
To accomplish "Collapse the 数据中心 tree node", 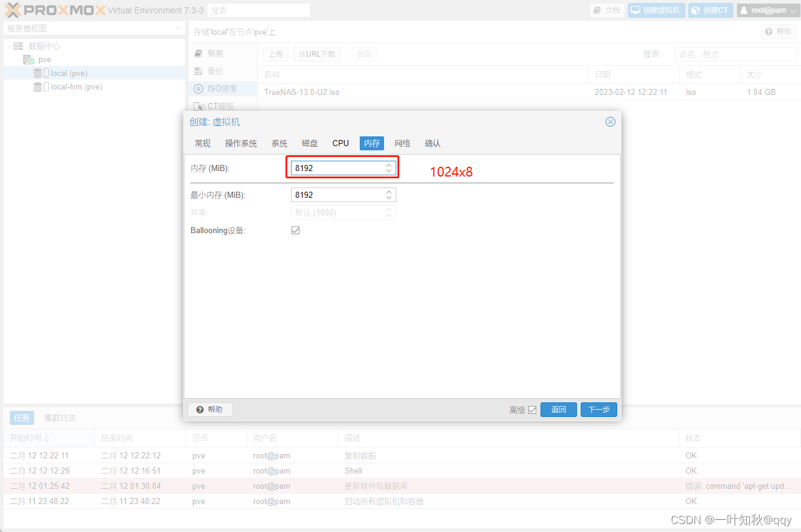I will tap(9, 46).
